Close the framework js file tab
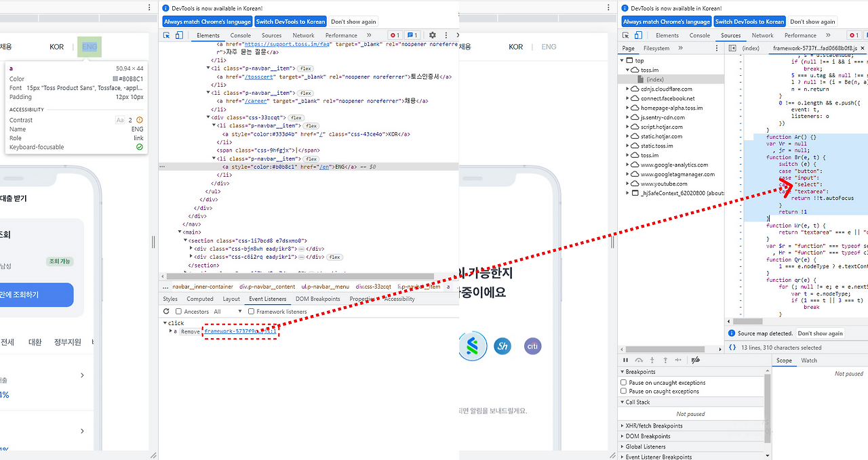868x460 pixels. tap(863, 48)
